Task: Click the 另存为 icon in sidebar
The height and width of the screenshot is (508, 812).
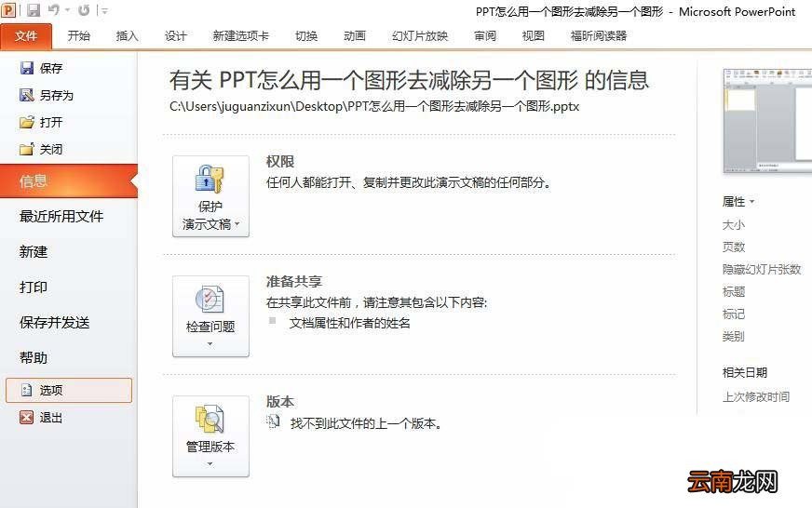Action: coord(26,95)
